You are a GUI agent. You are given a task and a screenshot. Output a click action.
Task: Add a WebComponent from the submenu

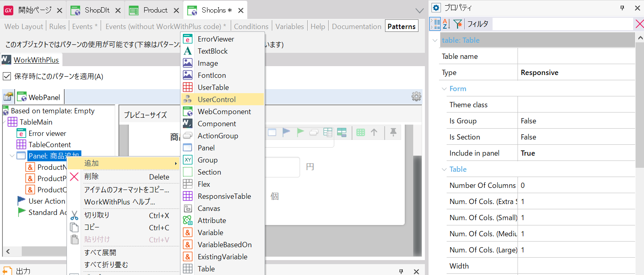[223, 111]
